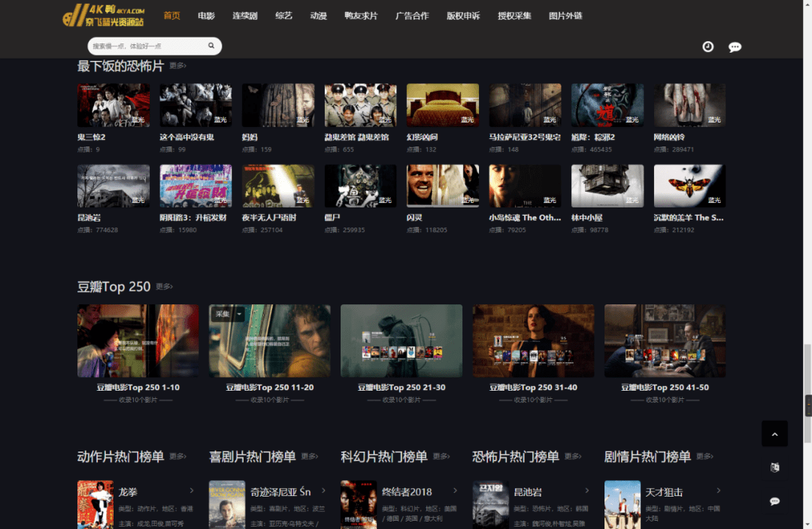Click 更多 next to 恐怖片热门榜单
Image resolution: width=812 pixels, height=529 pixels.
point(573,456)
